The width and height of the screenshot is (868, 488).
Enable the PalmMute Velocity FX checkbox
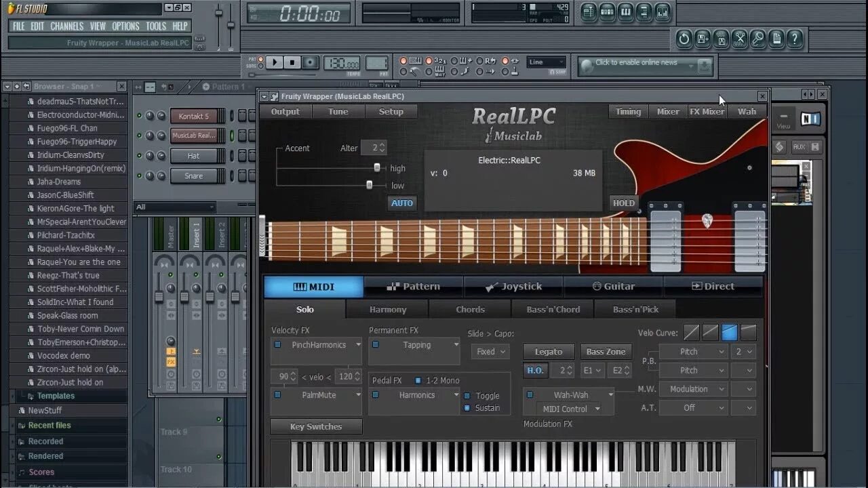(277, 394)
